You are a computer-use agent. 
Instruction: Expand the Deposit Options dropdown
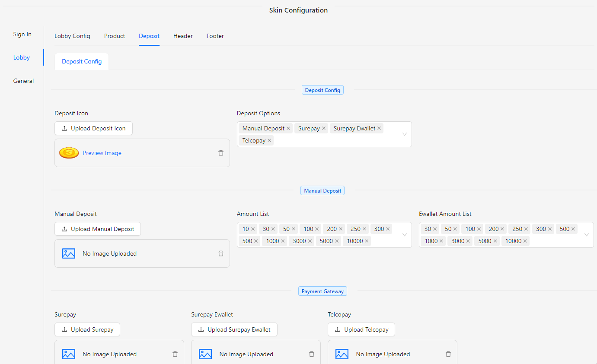(405, 134)
